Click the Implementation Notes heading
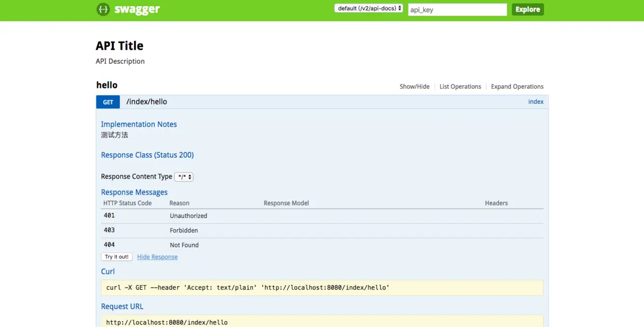 tap(139, 125)
